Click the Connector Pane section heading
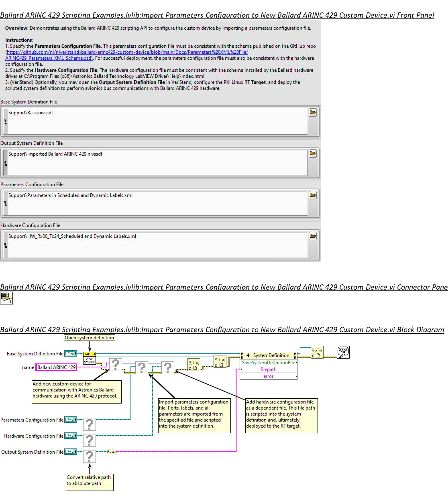 [224, 287]
